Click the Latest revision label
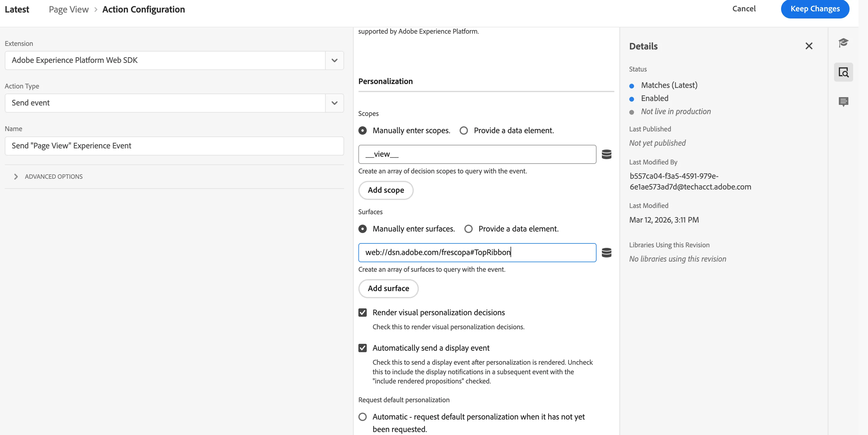 pyautogui.click(x=17, y=10)
